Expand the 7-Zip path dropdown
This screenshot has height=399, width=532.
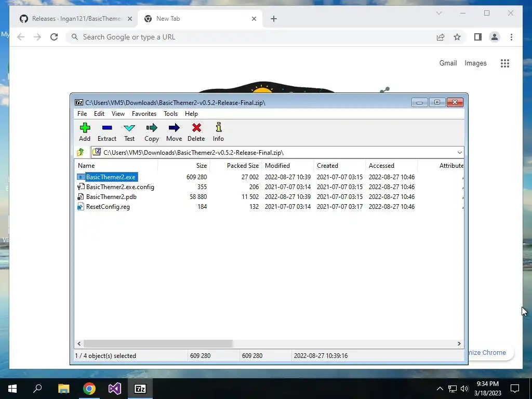(459, 152)
